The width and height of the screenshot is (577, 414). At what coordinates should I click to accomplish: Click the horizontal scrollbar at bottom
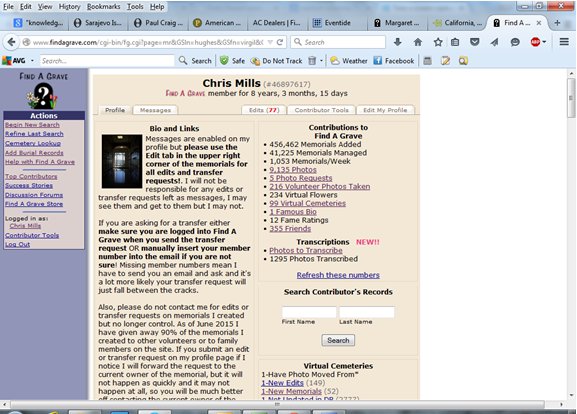pos(277,404)
